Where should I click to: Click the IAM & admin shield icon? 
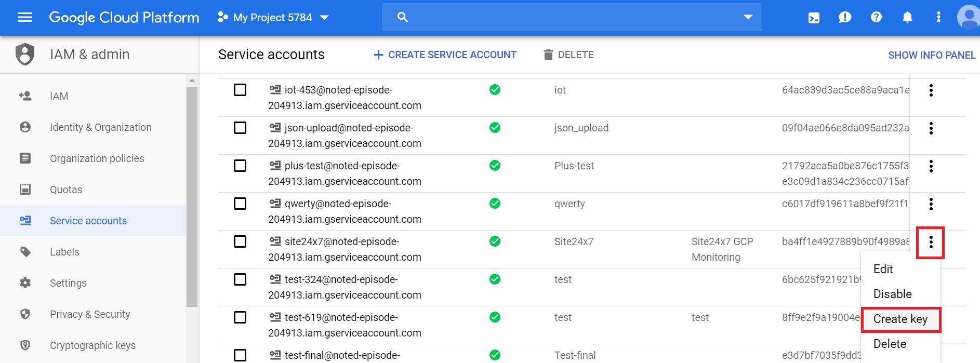coord(25,55)
